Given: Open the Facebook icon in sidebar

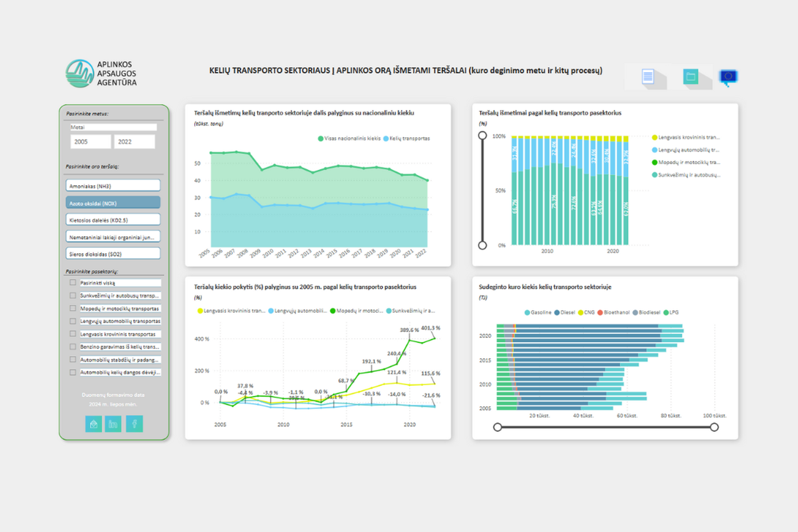Looking at the screenshot, I should (134, 424).
